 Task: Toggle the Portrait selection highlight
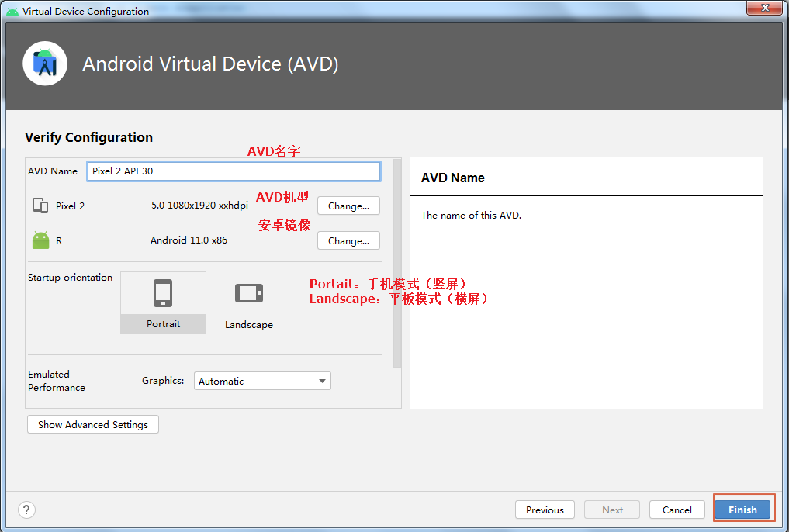point(163,324)
